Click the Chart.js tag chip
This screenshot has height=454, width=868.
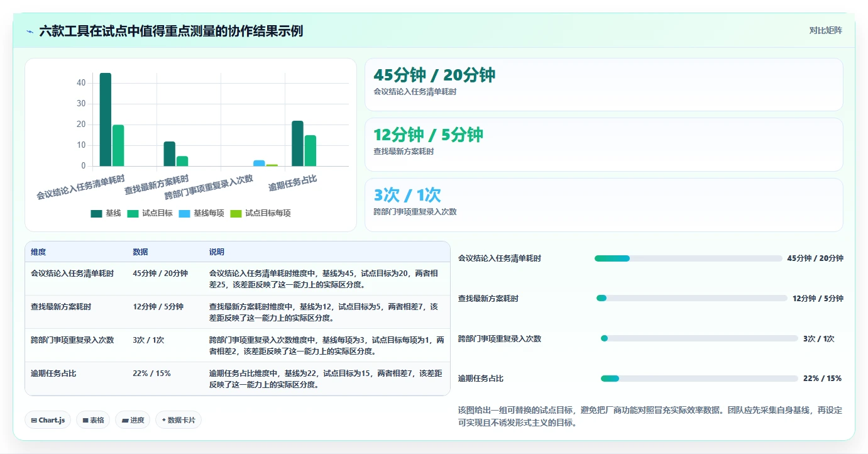(48, 420)
